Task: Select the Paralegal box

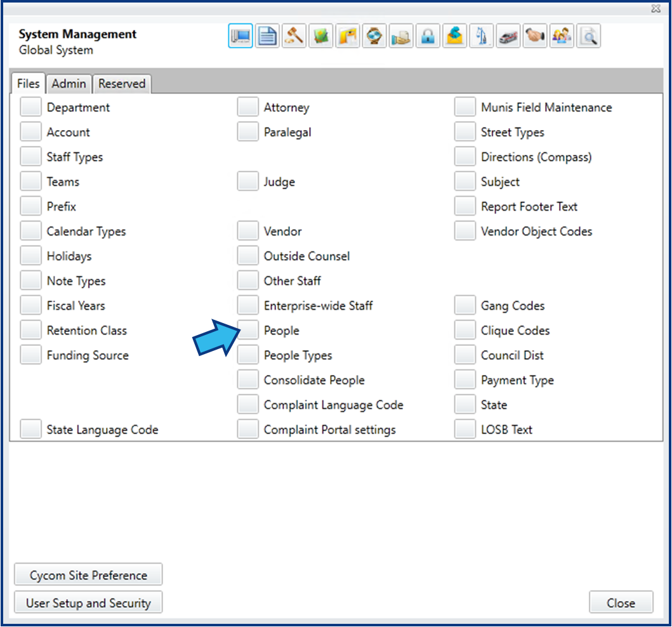Action: pos(247,131)
